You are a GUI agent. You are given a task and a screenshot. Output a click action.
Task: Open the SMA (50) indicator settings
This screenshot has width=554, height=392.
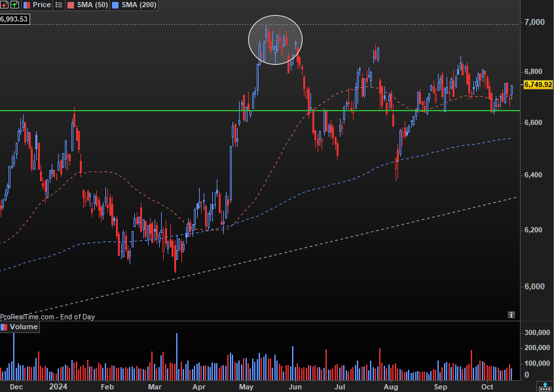(88, 5)
